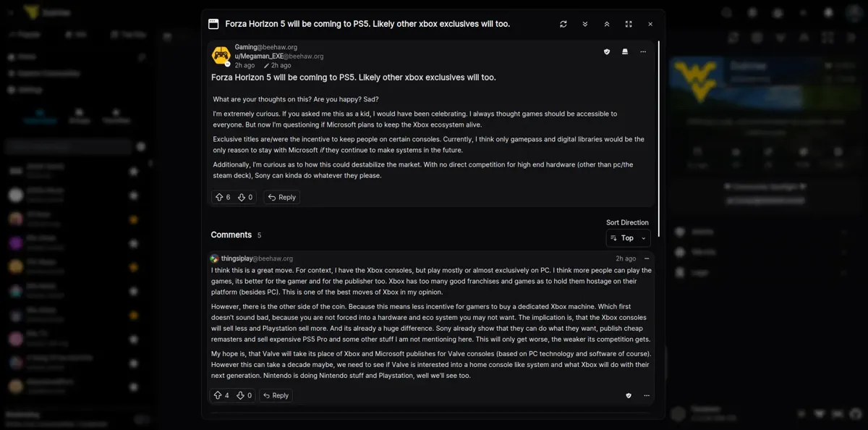Screen dimensions: 868x430
Task: Click the admin stamp icon on the post
Action: [625, 51]
